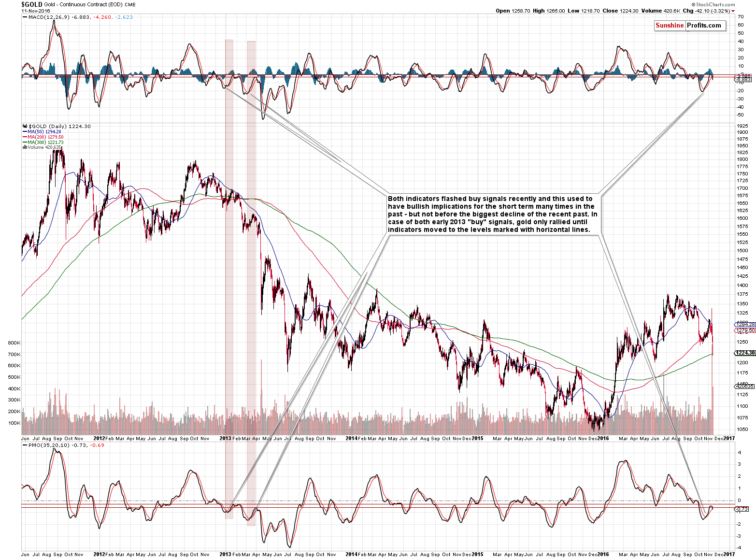Click the 4 label on PMO axis
Image resolution: width=756 pixels, height=559 pixels.
(x=739, y=453)
